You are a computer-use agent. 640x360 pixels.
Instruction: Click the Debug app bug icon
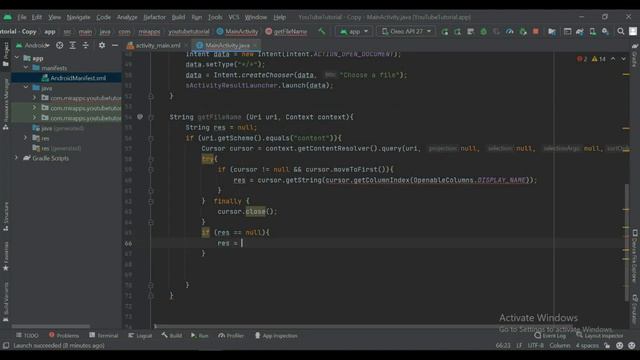tap(484, 31)
